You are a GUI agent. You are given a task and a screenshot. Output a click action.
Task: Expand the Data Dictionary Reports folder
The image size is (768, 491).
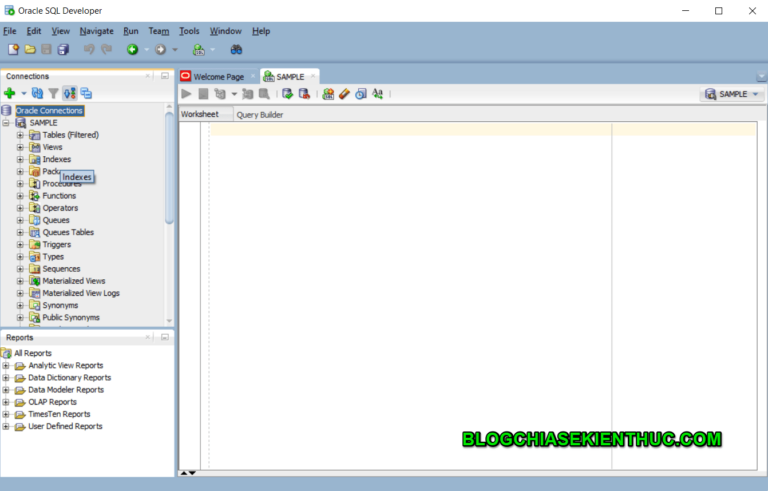click(x=7, y=378)
